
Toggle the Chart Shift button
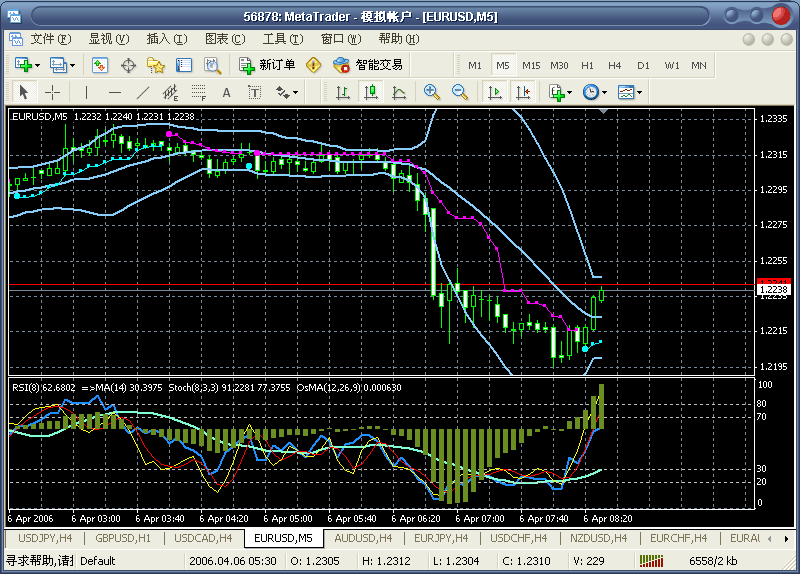point(523,92)
